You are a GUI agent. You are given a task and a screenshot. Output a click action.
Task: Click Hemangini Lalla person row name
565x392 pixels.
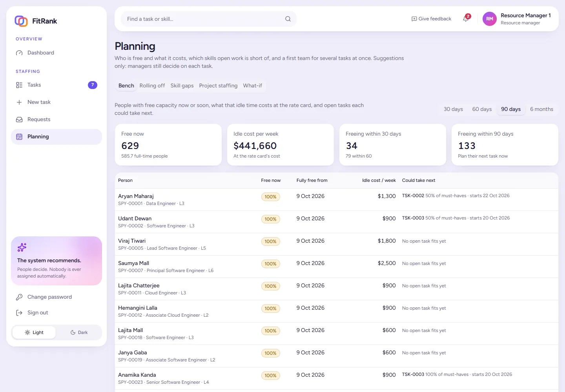[x=138, y=308]
